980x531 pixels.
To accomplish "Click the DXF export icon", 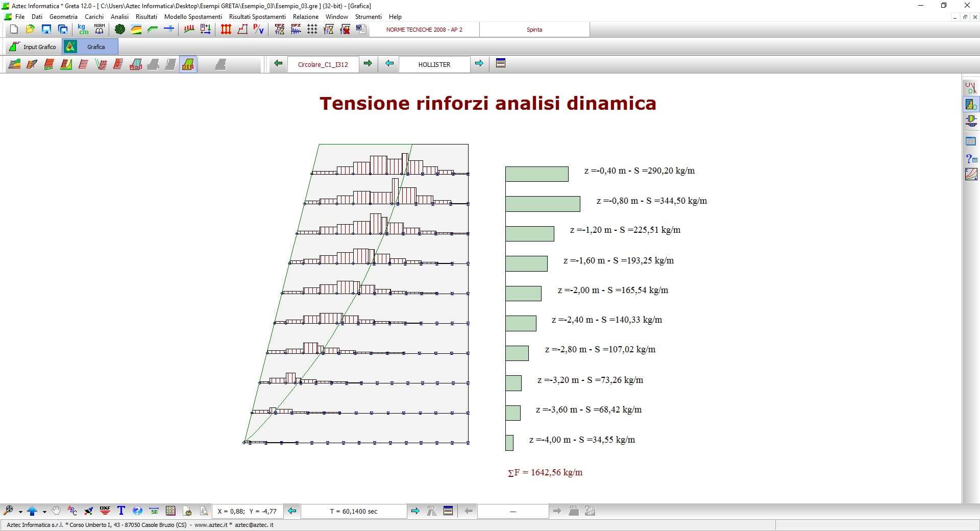I will point(105,511).
